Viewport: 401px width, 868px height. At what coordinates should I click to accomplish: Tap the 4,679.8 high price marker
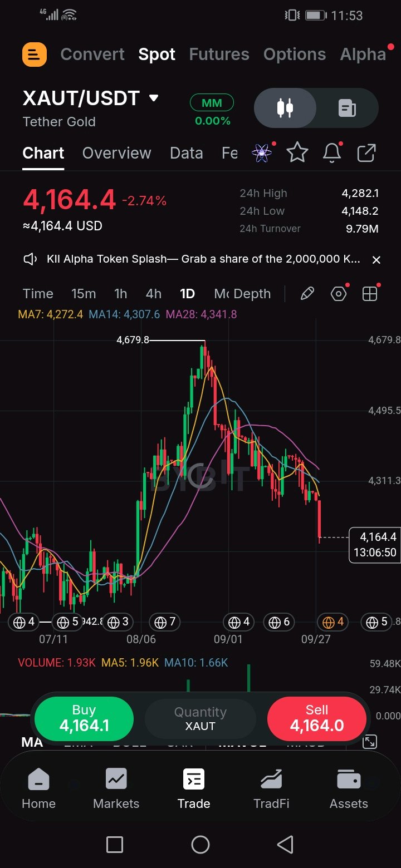tap(133, 340)
